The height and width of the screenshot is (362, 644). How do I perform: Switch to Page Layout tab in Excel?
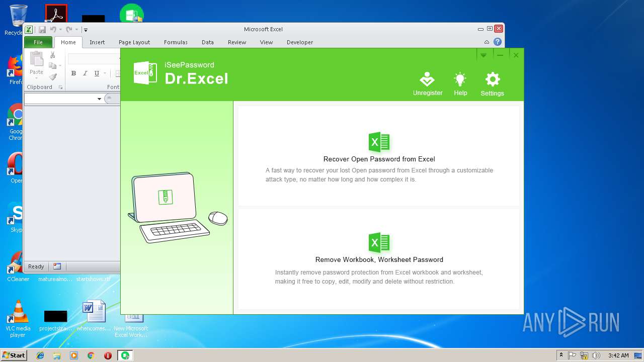coord(134,42)
